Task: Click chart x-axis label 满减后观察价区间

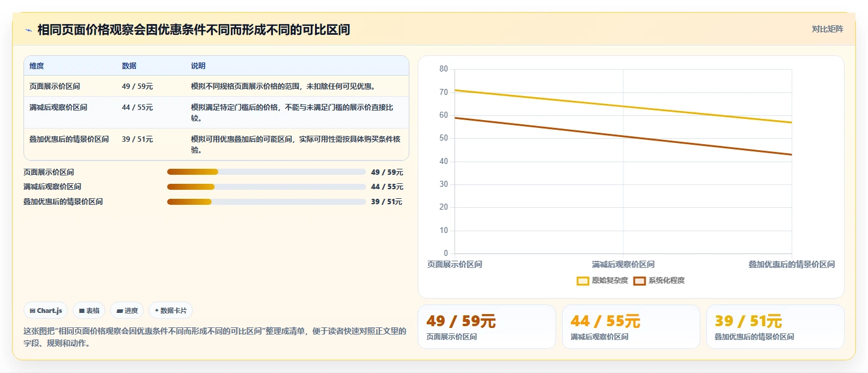Action: tap(623, 264)
